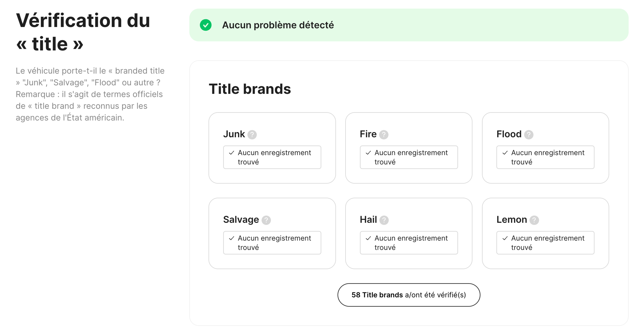Click the checkmark in Lemon record box
The image size is (644, 334).
(x=505, y=238)
